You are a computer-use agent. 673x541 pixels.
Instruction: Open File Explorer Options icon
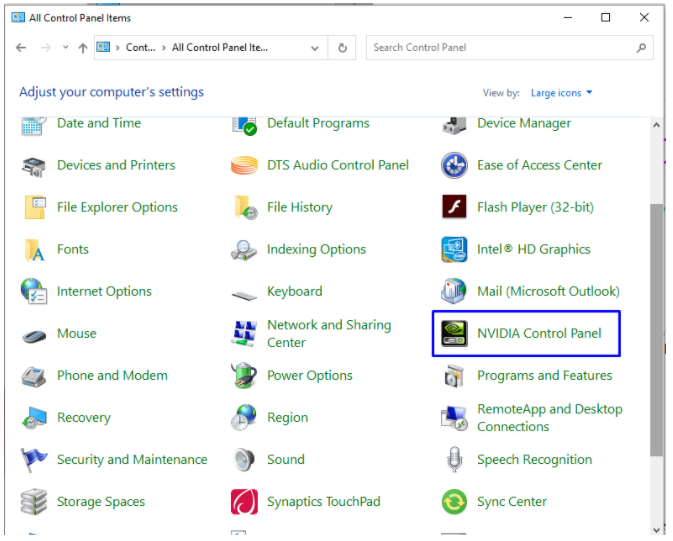[x=35, y=207]
